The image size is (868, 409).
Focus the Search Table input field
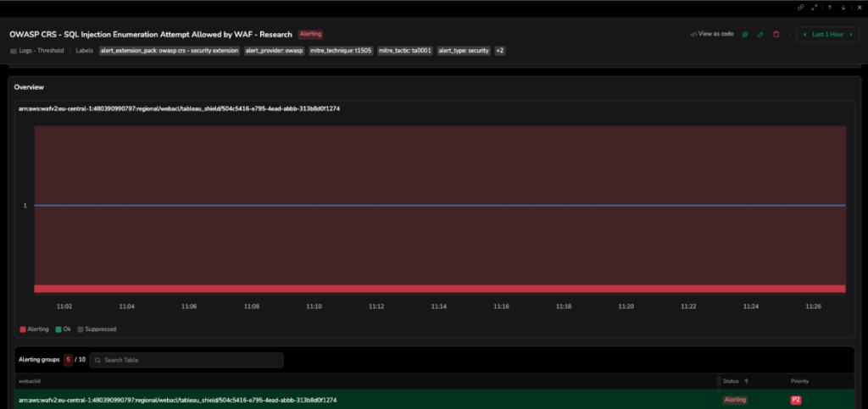pyautogui.click(x=186, y=360)
